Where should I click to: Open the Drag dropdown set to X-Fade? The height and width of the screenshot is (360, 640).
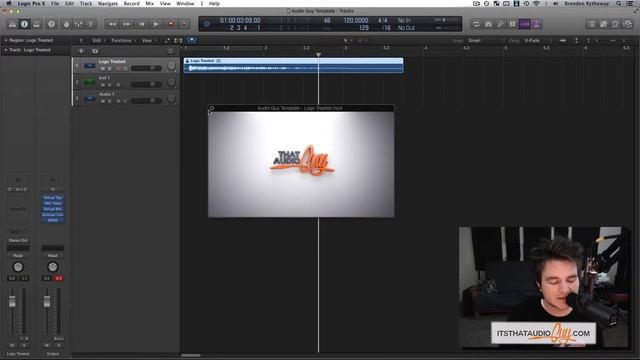click(x=538, y=40)
